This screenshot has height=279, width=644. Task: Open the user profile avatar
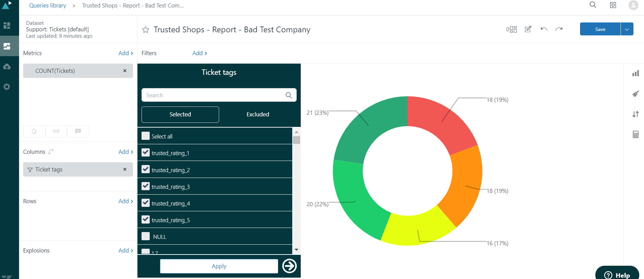(633, 5)
